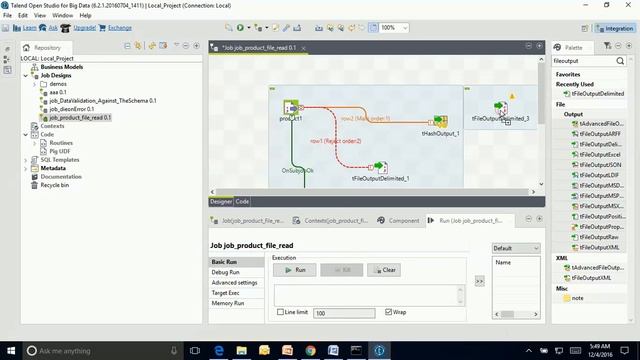The width and height of the screenshot is (640, 360).
Task: Open File Explorer from the taskbar
Action: point(242,351)
